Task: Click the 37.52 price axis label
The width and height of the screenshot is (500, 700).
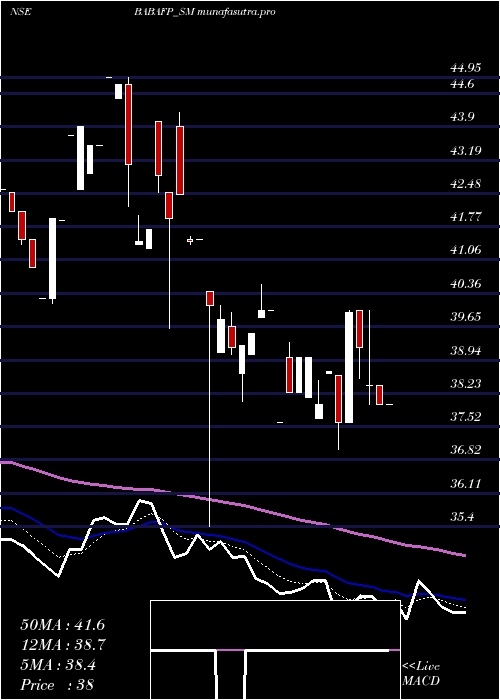Action: pyautogui.click(x=466, y=417)
